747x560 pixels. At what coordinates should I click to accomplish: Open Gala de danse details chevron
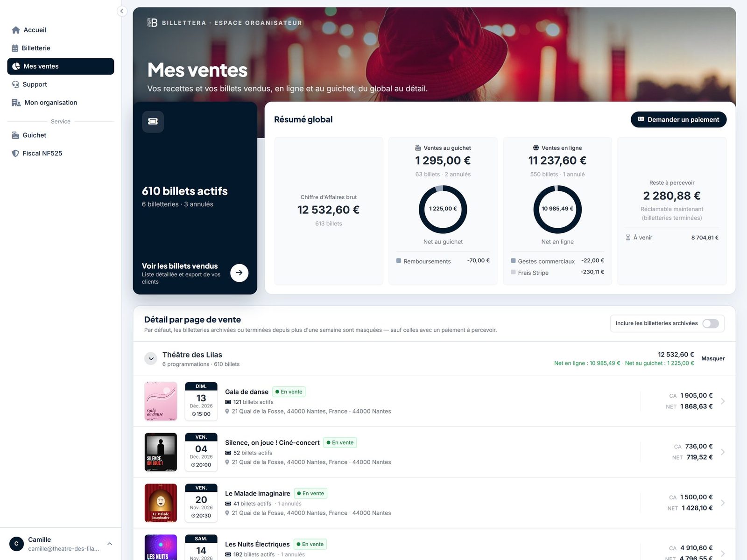coord(723,401)
